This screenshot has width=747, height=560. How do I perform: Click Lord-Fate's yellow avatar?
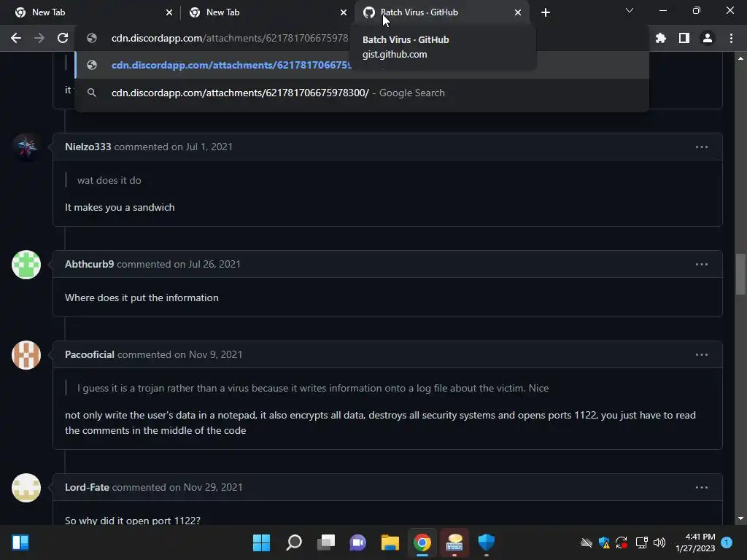pos(26,488)
